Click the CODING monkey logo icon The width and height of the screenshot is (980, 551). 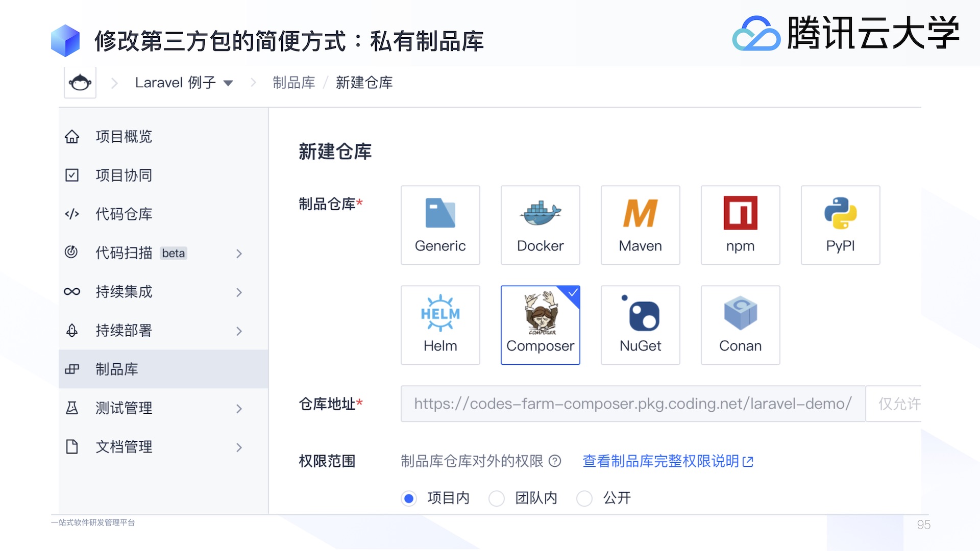80,82
